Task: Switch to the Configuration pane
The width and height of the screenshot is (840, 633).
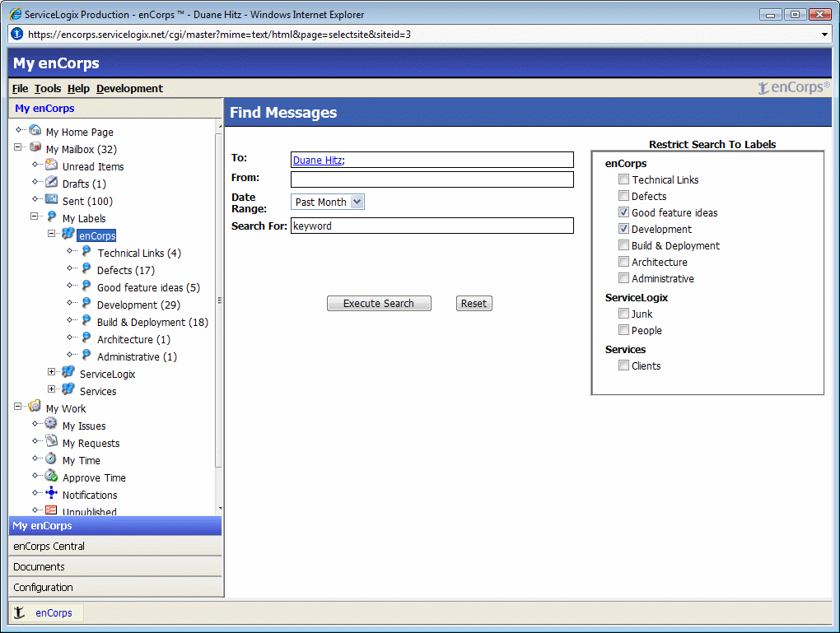Action: point(115,587)
